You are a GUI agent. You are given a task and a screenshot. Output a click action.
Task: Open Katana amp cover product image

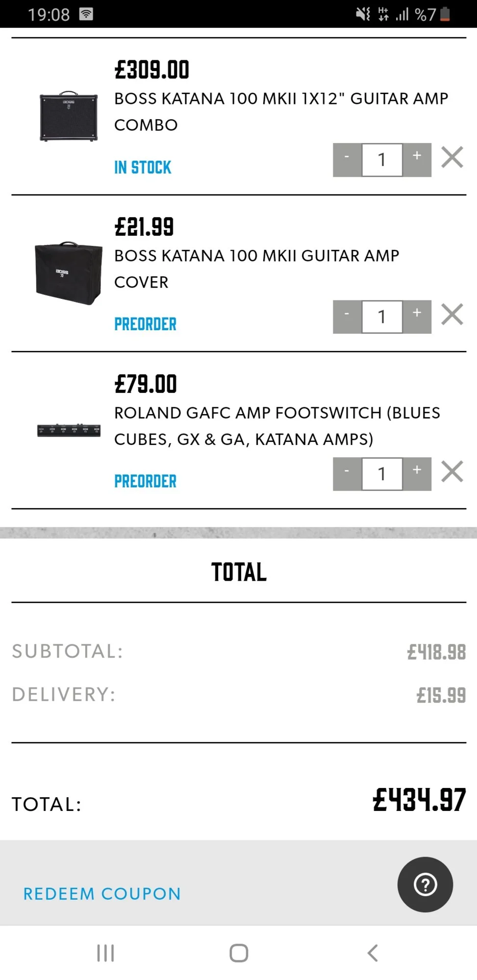[x=69, y=273]
